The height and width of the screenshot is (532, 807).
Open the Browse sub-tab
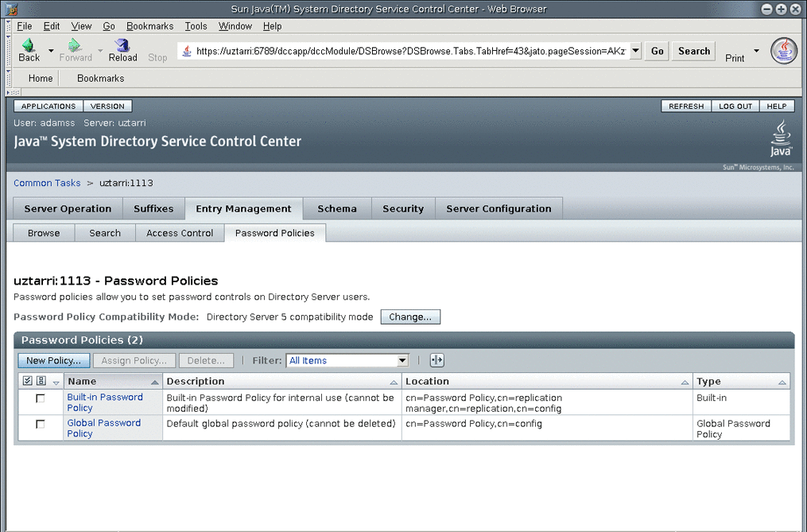[x=44, y=233]
